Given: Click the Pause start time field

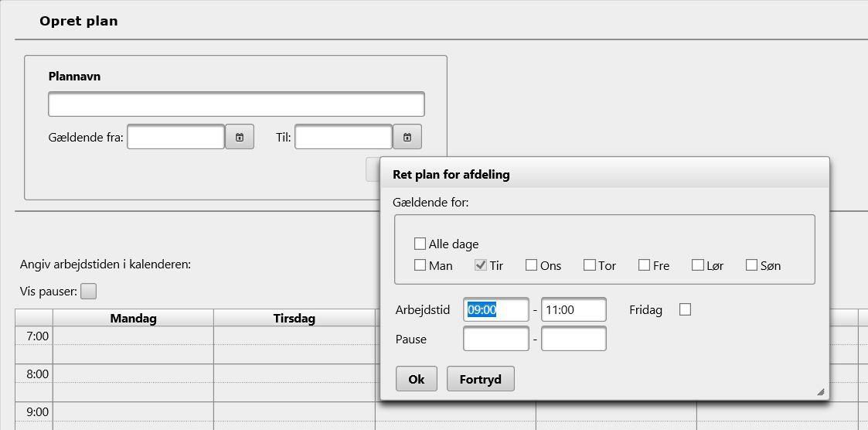Looking at the screenshot, I should (496, 339).
